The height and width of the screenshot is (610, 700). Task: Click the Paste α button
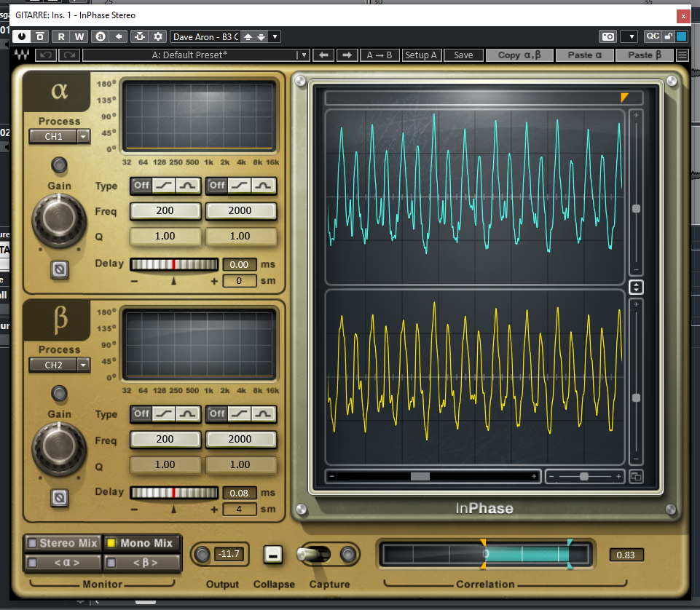[x=584, y=55]
